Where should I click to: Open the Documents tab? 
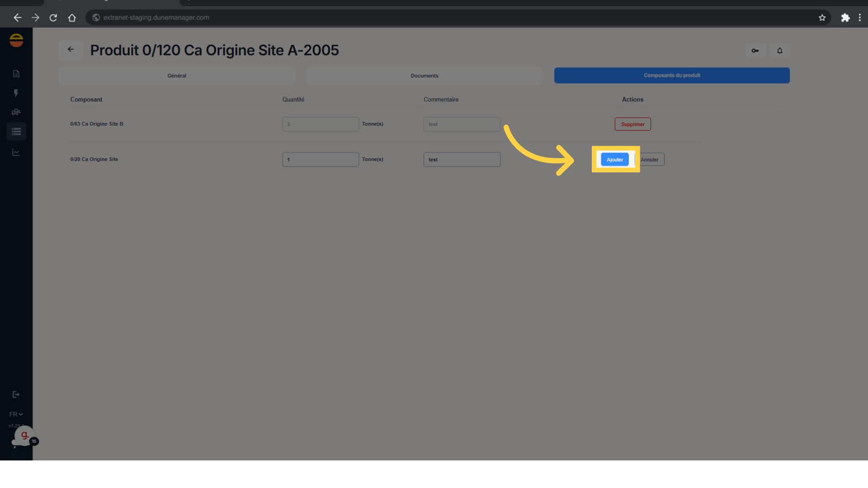tap(424, 76)
